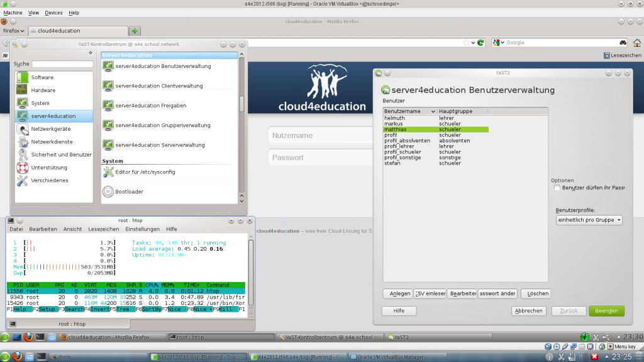The width and height of the screenshot is (644, 362).
Task: Click the Suche field in YaST
Action: [x=62, y=63]
